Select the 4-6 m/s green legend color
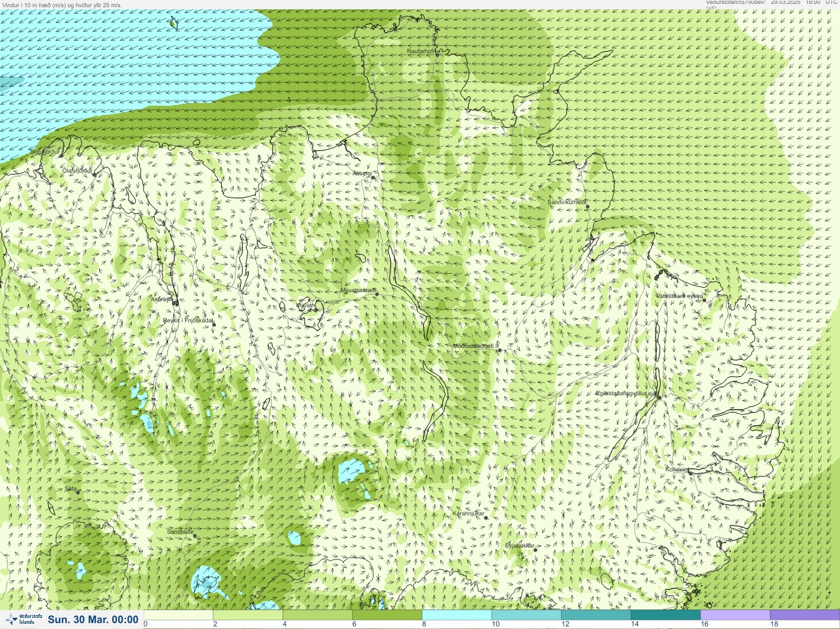 click(x=318, y=615)
